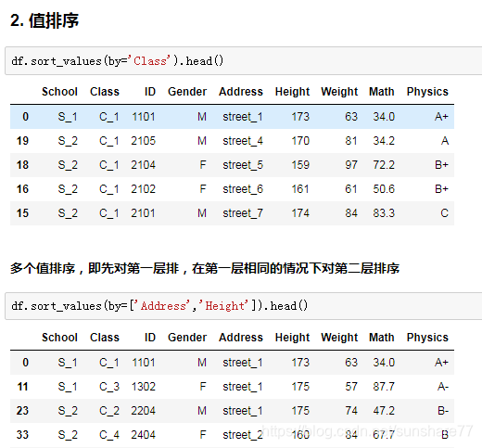Click row index '19'
482x448 pixels.
click(22, 141)
